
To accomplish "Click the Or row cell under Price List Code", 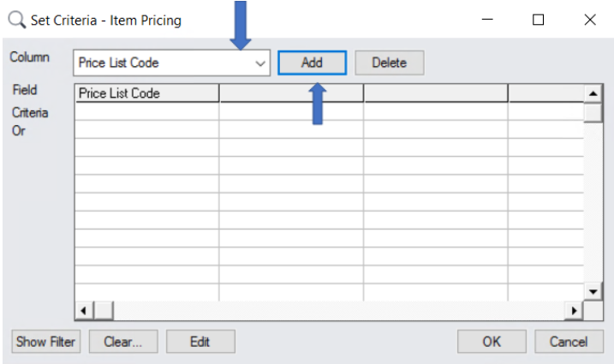I will (146, 129).
